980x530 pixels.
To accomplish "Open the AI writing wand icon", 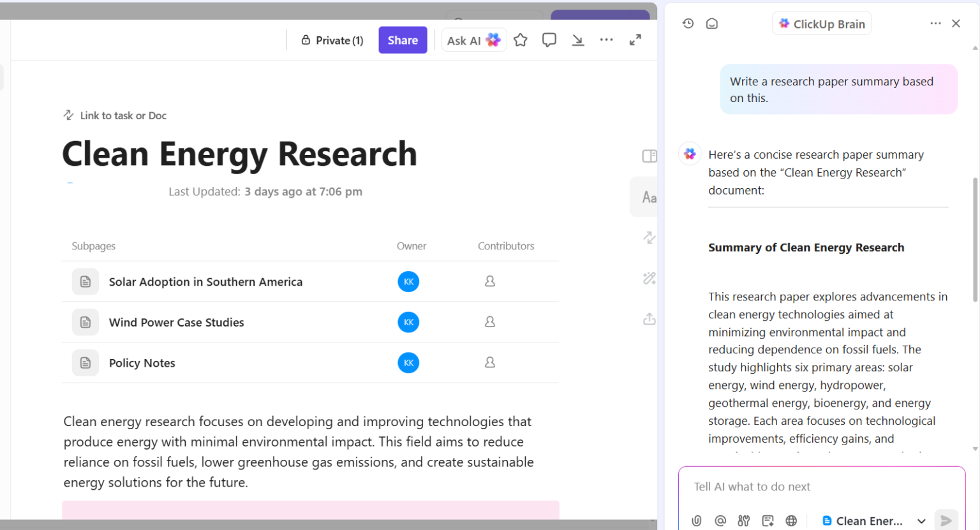I will click(x=649, y=278).
